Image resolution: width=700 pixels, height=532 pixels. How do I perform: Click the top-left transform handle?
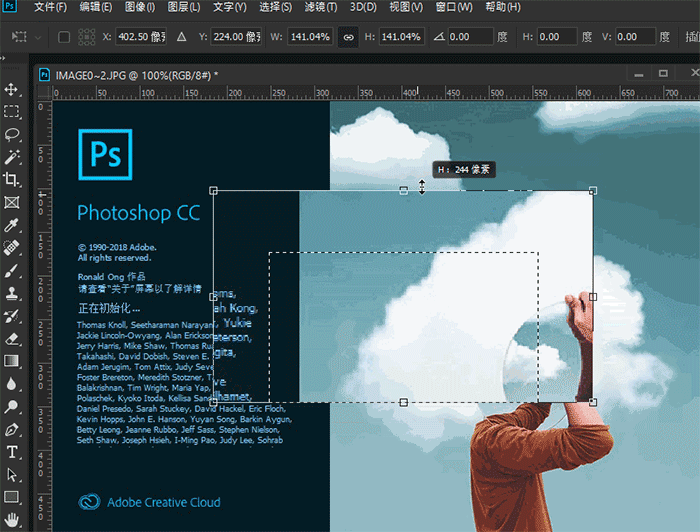[x=213, y=191]
